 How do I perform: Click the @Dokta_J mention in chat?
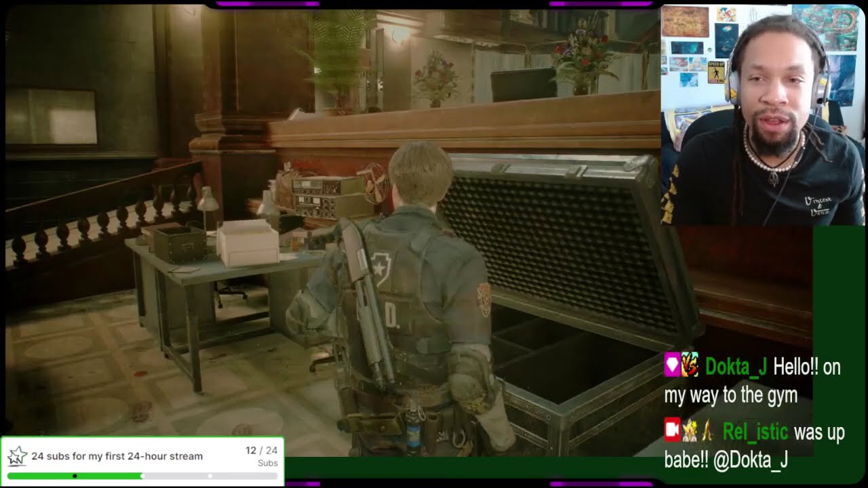click(751, 460)
